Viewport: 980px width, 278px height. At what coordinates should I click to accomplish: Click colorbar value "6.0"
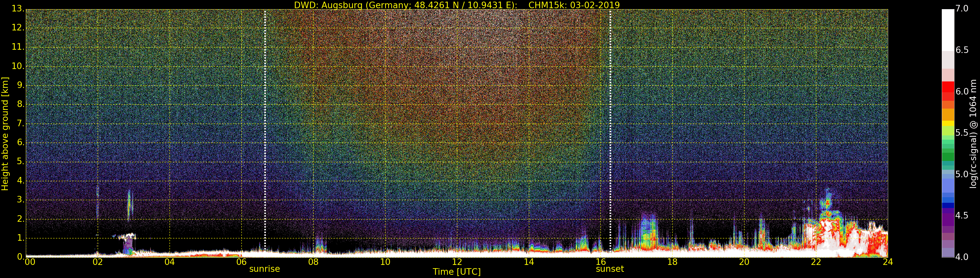(x=962, y=91)
